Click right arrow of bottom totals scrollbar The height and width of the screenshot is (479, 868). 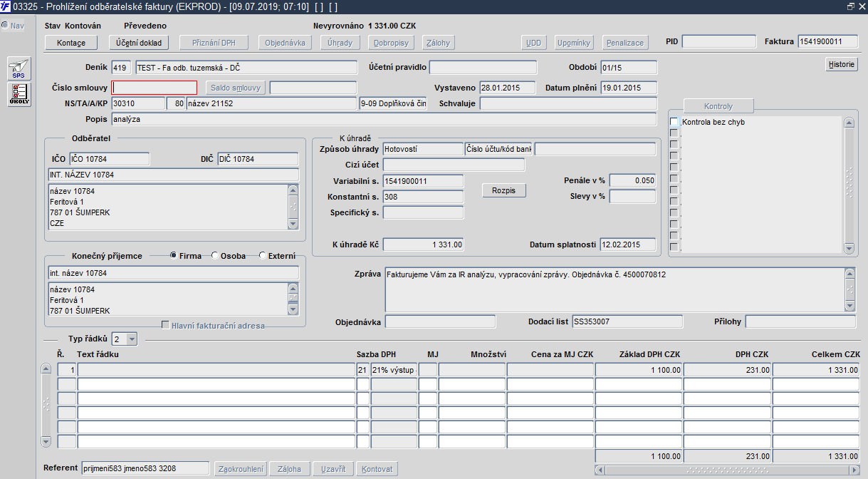point(853,470)
